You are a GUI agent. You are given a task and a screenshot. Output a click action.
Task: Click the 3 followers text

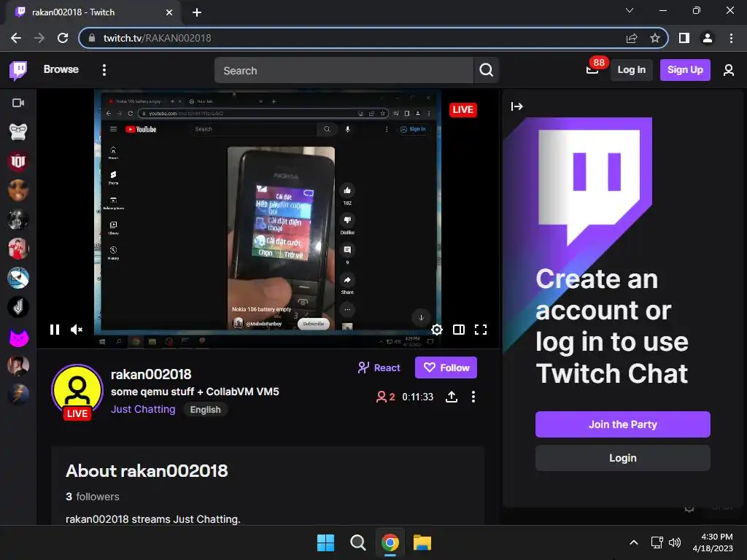93,497
